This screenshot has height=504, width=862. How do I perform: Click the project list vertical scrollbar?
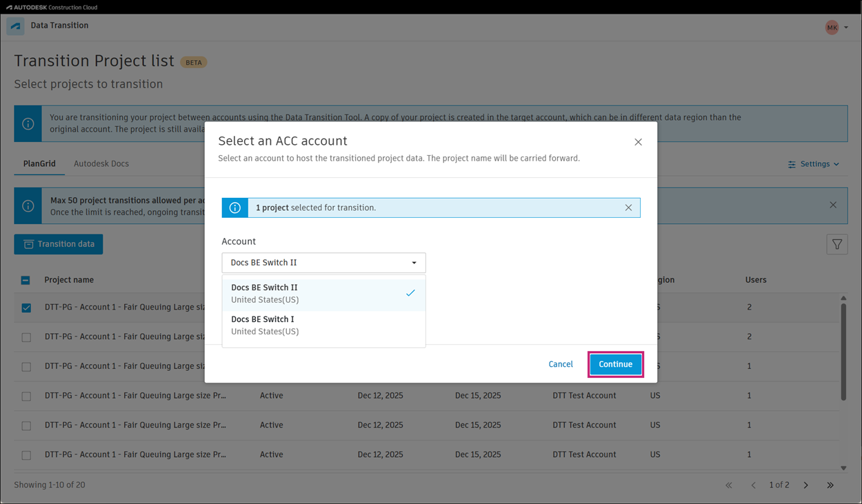(843, 352)
